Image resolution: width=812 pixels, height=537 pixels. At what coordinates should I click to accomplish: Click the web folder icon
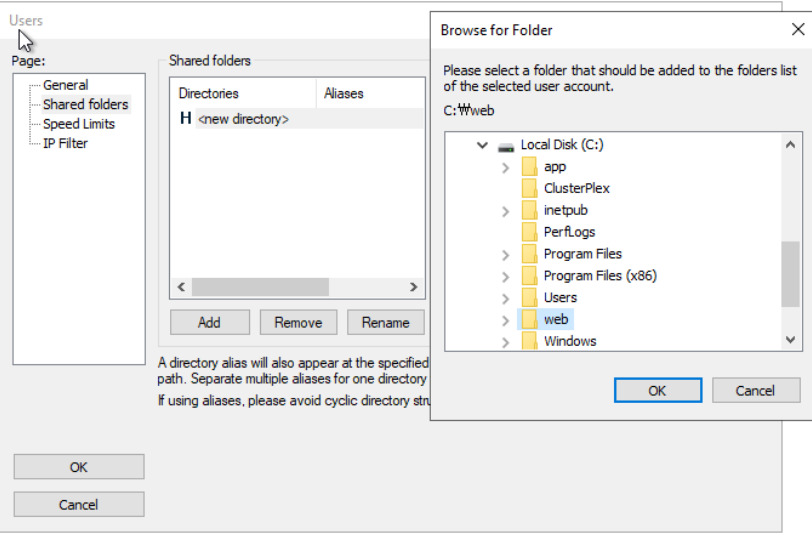pos(529,320)
